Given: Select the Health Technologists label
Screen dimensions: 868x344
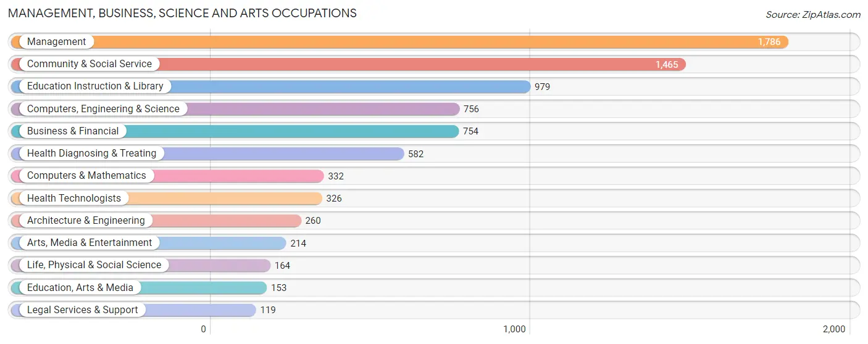Looking at the screenshot, I should tap(74, 199).
